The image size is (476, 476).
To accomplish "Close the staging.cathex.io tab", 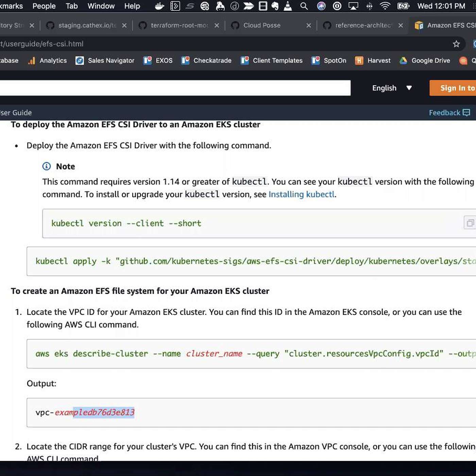I will click(x=124, y=26).
